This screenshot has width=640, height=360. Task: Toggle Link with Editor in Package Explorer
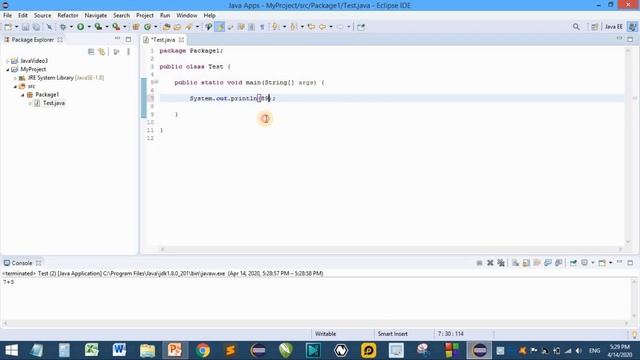pos(102,52)
